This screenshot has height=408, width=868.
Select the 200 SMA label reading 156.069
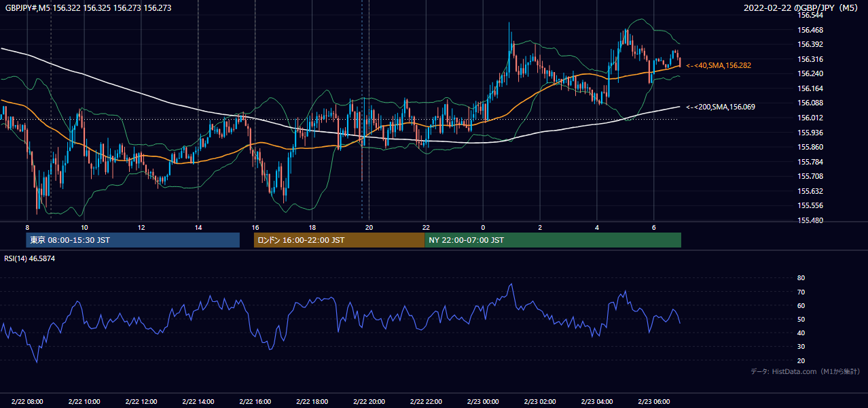[x=720, y=107]
